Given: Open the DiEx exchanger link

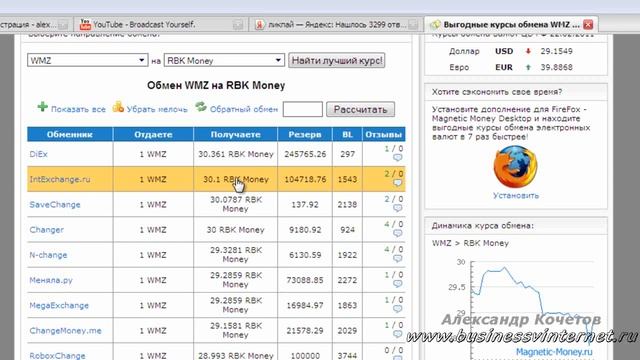Looking at the screenshot, I should (x=38, y=154).
